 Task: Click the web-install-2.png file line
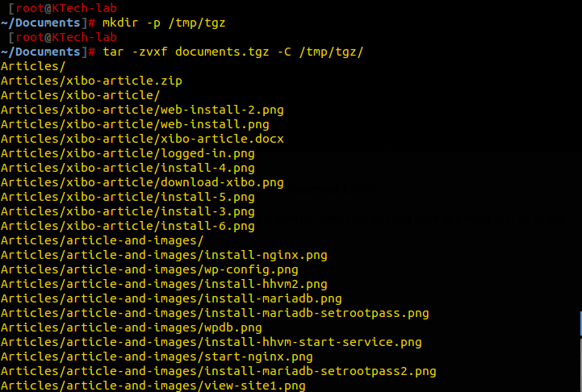142,110
